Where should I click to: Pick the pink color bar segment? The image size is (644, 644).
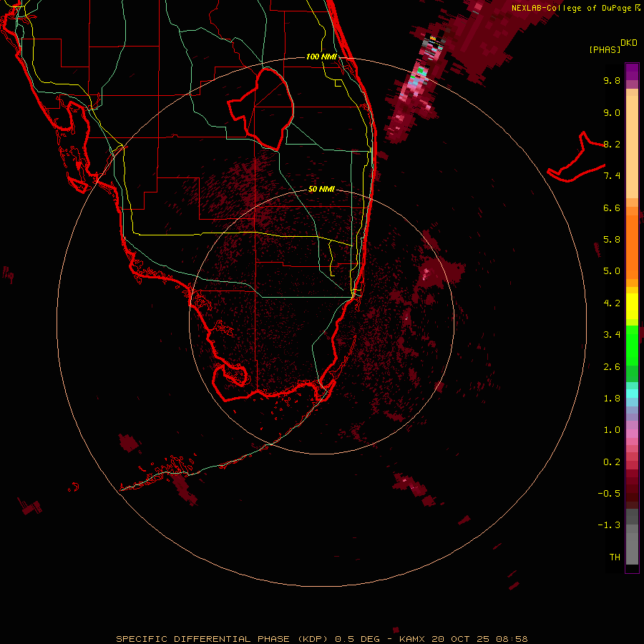(x=632, y=434)
